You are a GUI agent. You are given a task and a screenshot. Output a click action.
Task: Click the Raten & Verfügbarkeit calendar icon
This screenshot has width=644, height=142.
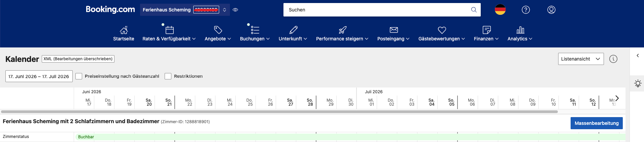point(170,30)
